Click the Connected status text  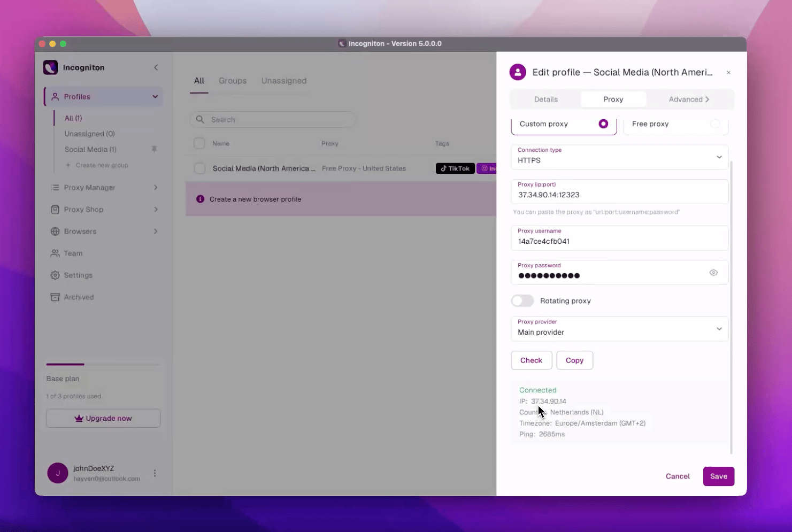538,390
